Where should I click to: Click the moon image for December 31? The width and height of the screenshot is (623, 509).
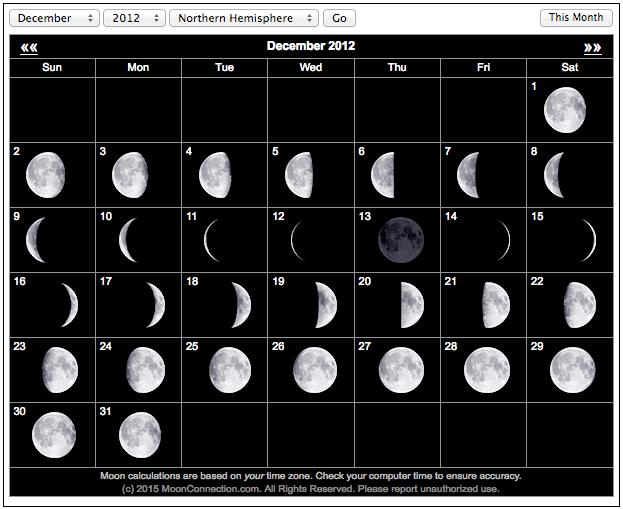coord(140,435)
